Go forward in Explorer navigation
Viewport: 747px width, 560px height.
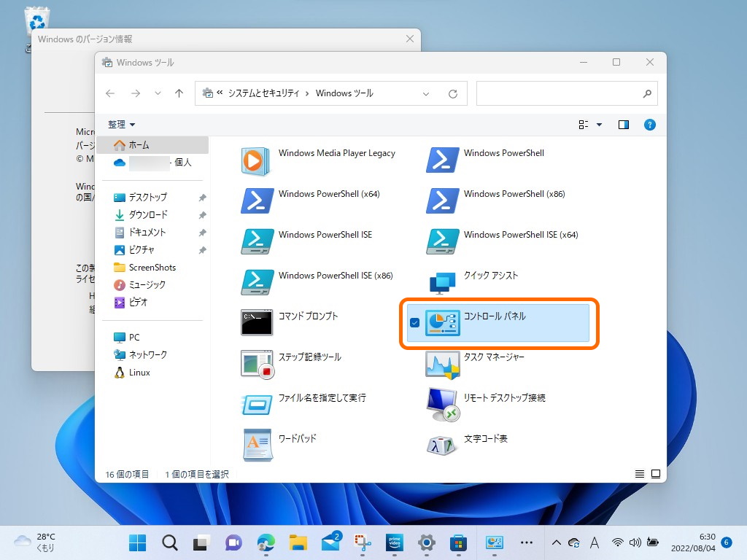136,93
